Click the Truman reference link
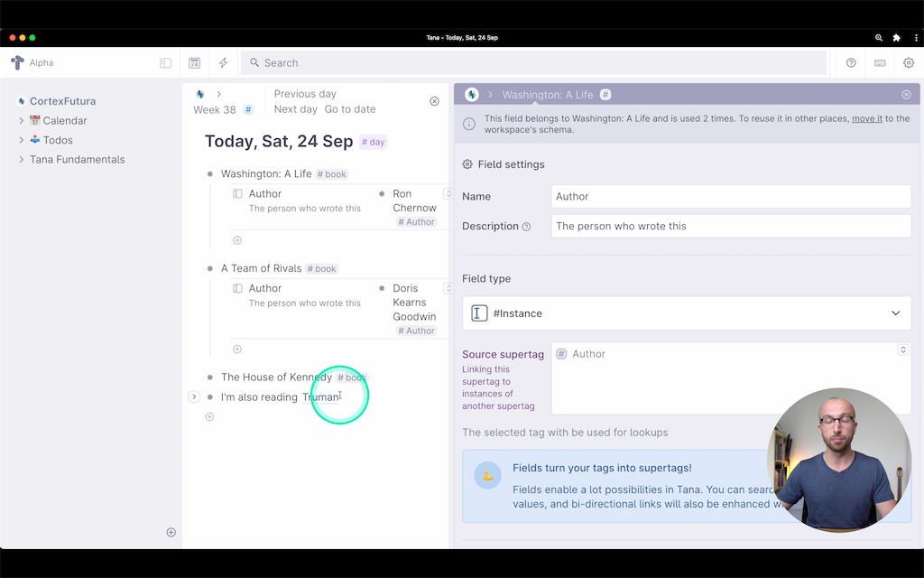 point(320,397)
